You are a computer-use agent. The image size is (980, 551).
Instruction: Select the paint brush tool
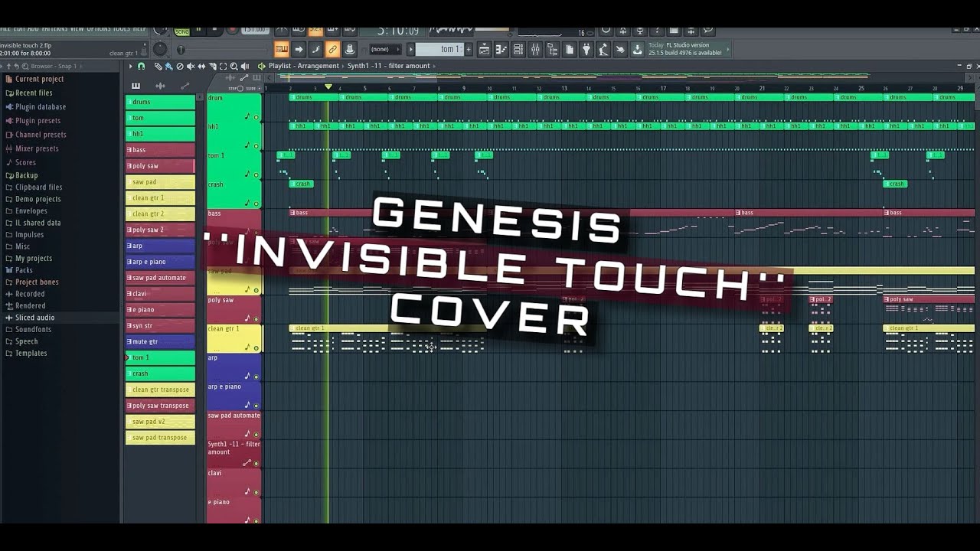point(169,67)
